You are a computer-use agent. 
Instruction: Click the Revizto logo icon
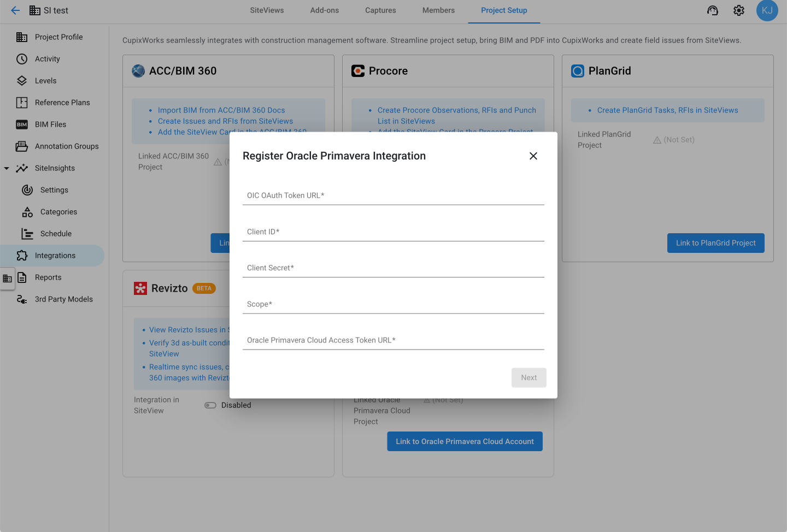pyautogui.click(x=140, y=288)
